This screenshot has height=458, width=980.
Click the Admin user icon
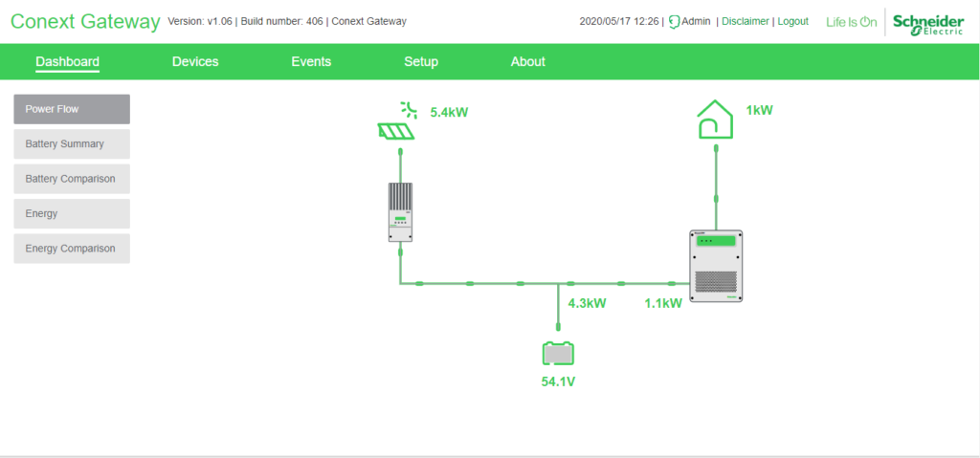click(674, 21)
